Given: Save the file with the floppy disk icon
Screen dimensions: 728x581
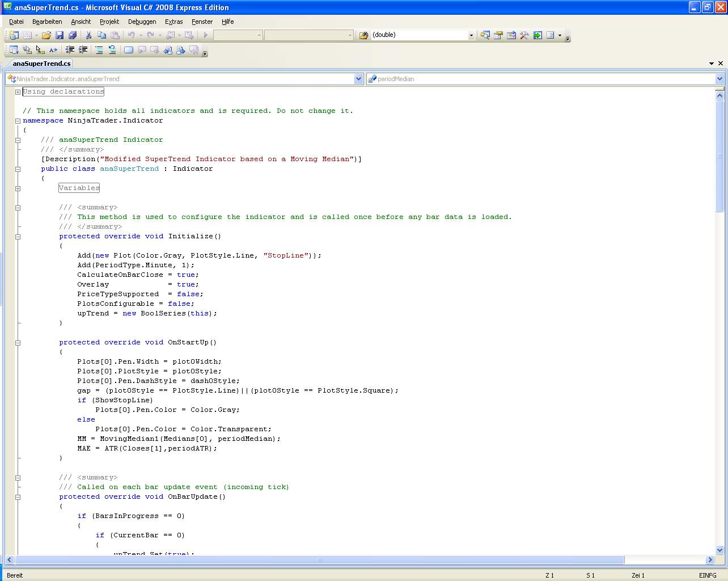Looking at the screenshot, I should (x=60, y=35).
